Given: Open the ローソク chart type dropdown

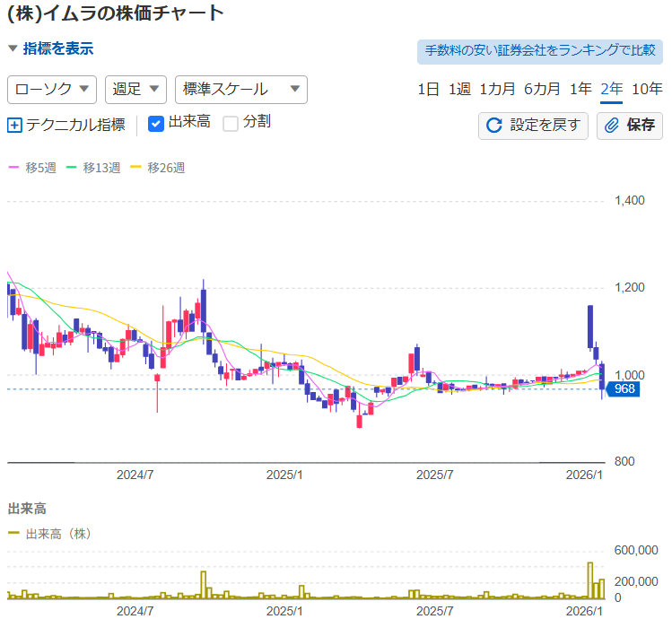Looking at the screenshot, I should point(52,89).
